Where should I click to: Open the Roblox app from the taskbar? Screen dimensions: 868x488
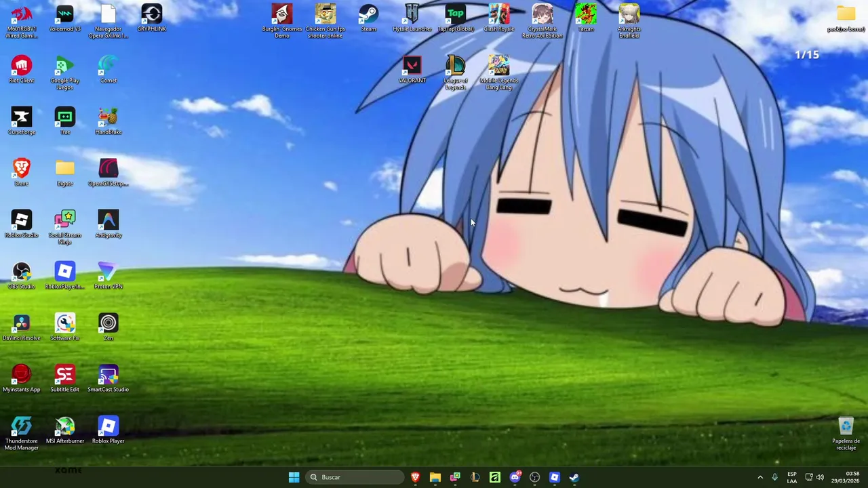pos(554,477)
